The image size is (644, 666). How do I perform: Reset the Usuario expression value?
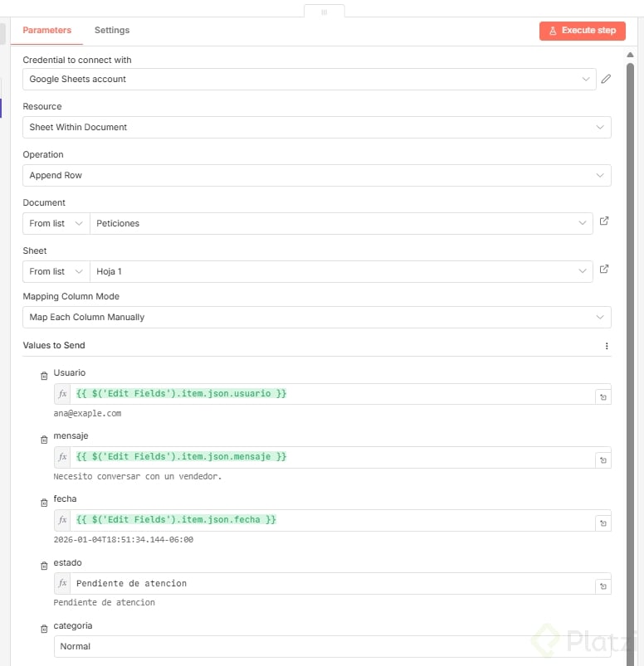(x=603, y=397)
